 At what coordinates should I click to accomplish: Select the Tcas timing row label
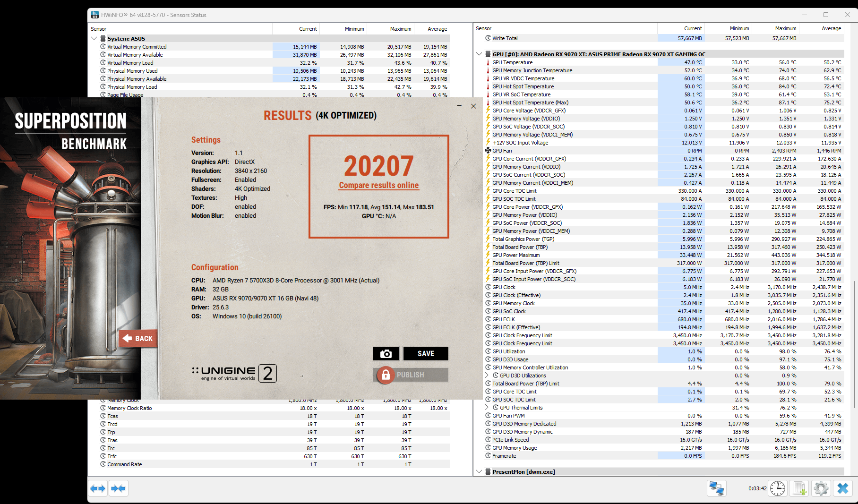click(112, 416)
